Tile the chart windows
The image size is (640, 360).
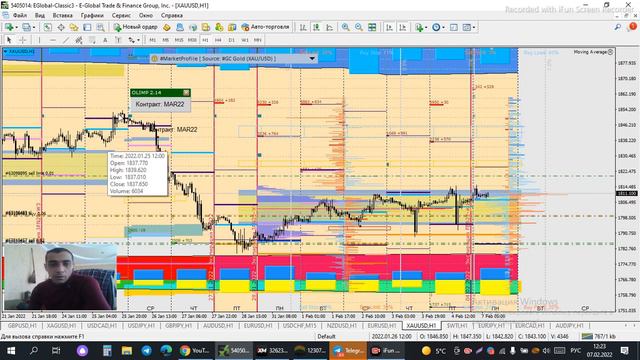(x=372, y=27)
